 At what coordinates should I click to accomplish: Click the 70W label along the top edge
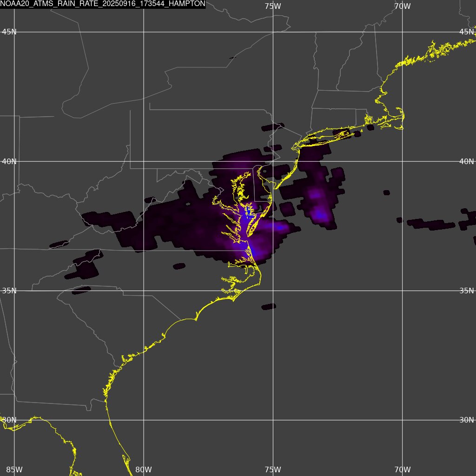coord(403,6)
